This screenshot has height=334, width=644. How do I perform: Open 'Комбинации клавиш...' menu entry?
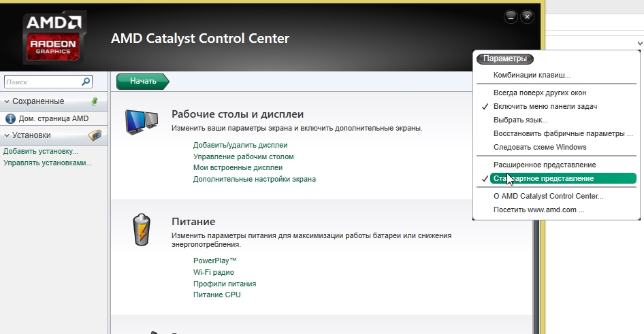click(532, 75)
